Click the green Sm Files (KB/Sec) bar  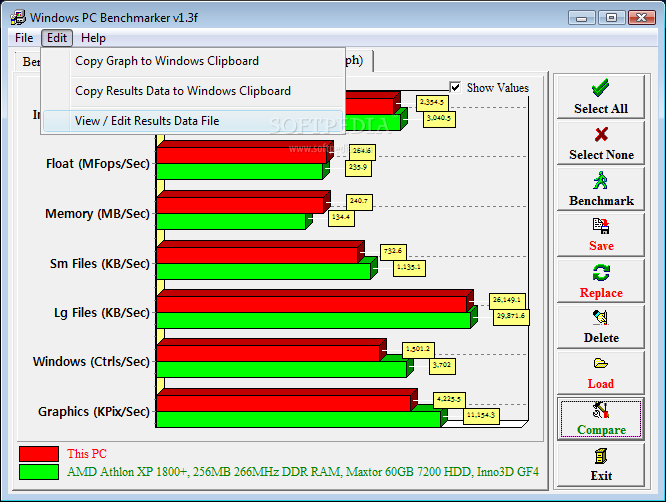click(264, 271)
